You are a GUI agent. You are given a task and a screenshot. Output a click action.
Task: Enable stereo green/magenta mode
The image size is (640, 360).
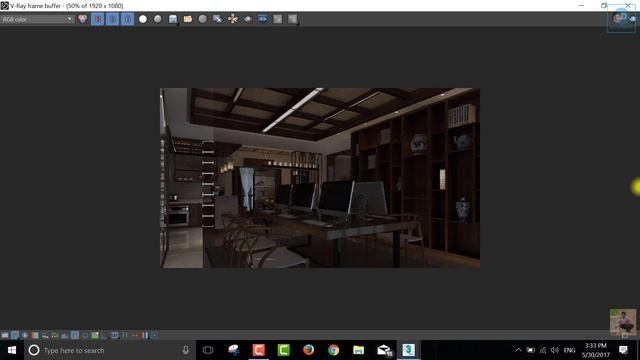[x=145, y=335]
